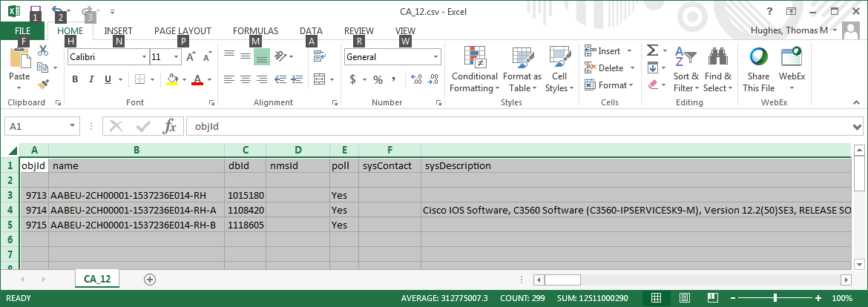The image size is (868, 307).
Task: Open font color dropdown arrow
Action: 209,79
